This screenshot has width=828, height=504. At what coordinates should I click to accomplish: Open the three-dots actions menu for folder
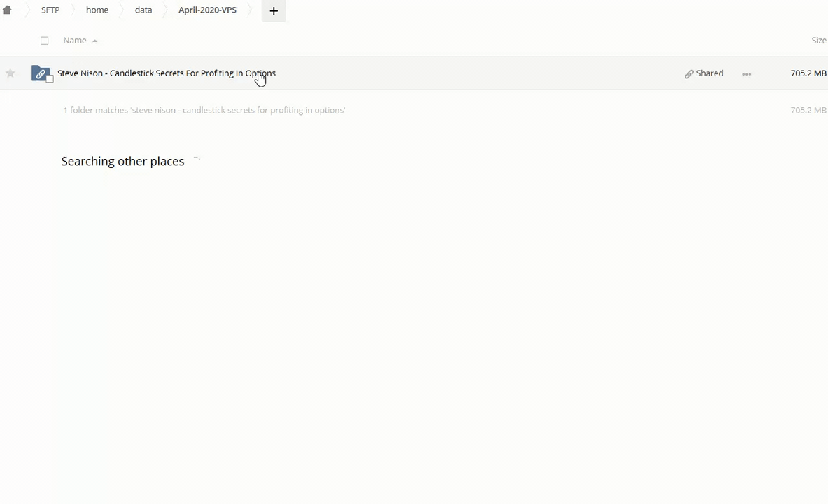coord(746,73)
